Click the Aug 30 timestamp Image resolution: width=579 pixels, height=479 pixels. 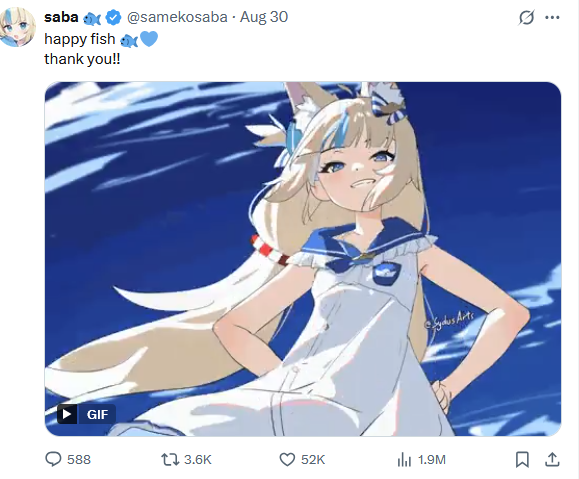[264, 17]
